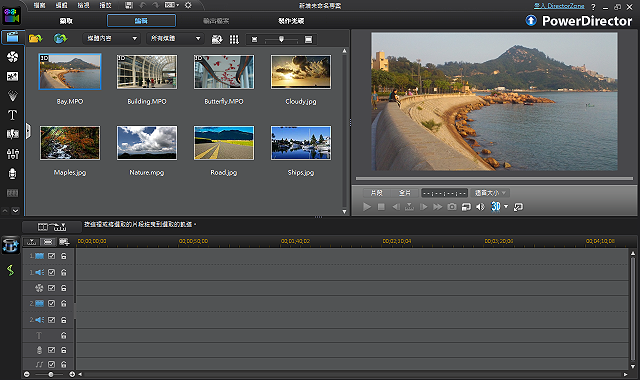Open the Audio Mixing Room icon

(x=12, y=154)
